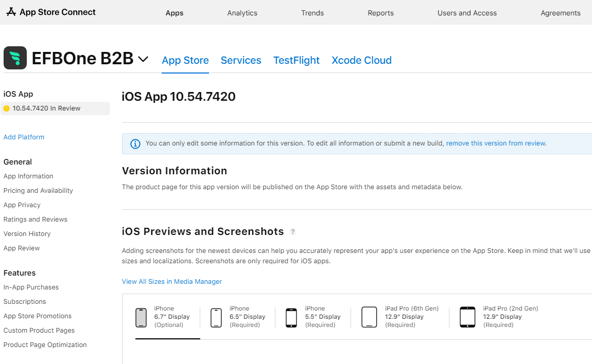Open Analytics in the top navigation

tap(242, 13)
